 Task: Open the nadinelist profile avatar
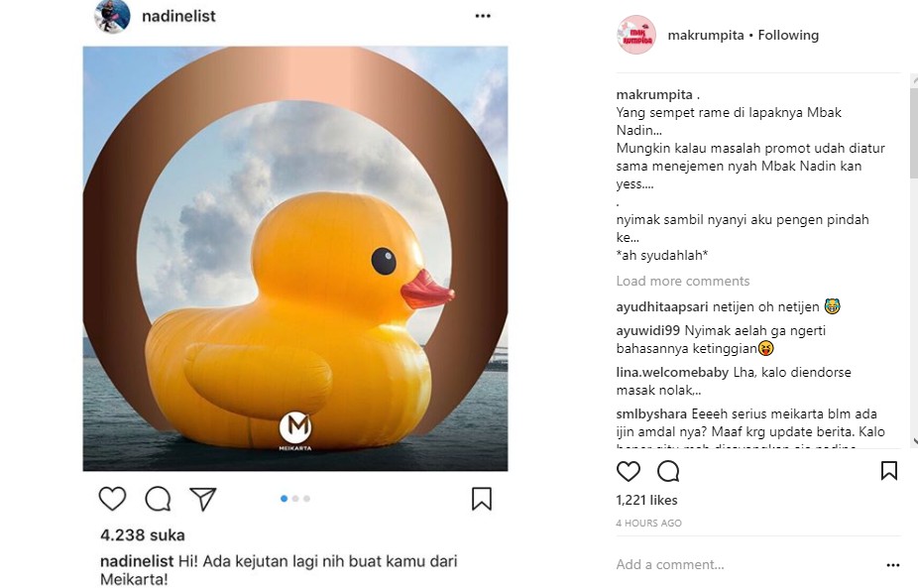click(x=112, y=16)
